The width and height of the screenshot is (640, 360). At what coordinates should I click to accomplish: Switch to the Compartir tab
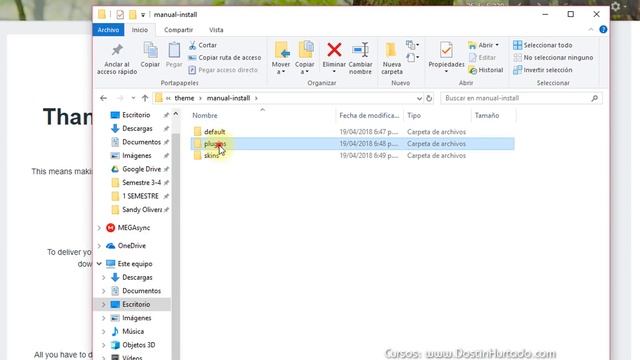[x=178, y=30]
